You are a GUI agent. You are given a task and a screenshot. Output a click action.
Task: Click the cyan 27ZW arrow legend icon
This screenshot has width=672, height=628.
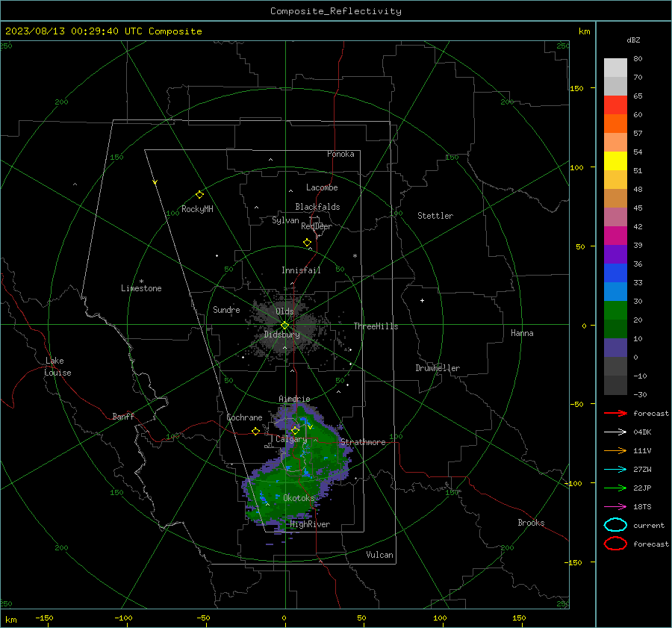click(615, 470)
